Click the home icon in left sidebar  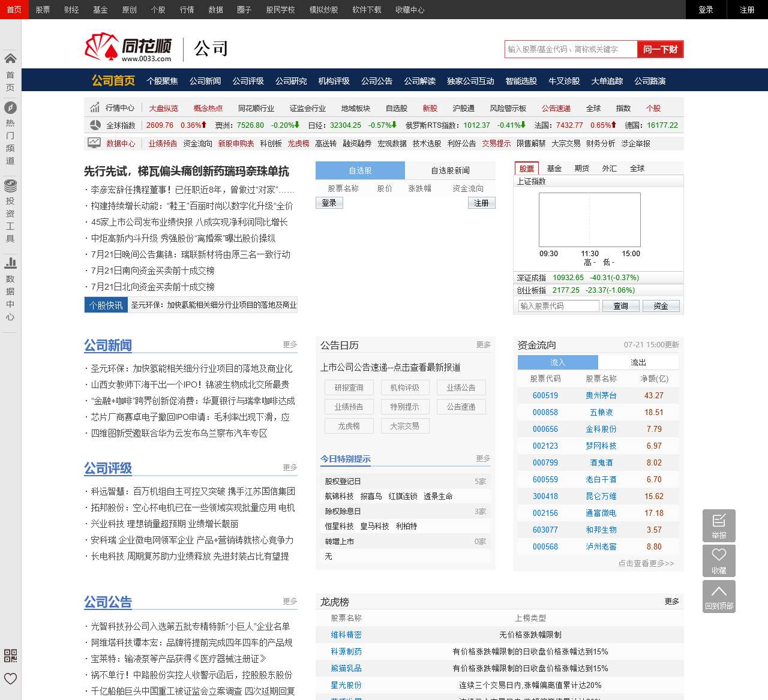point(10,59)
